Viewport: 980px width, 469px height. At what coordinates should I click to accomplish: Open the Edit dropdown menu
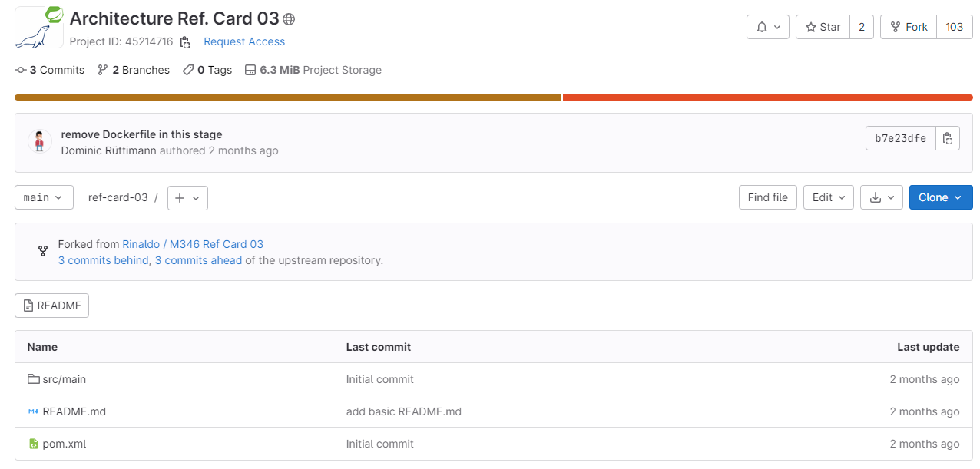[828, 197]
